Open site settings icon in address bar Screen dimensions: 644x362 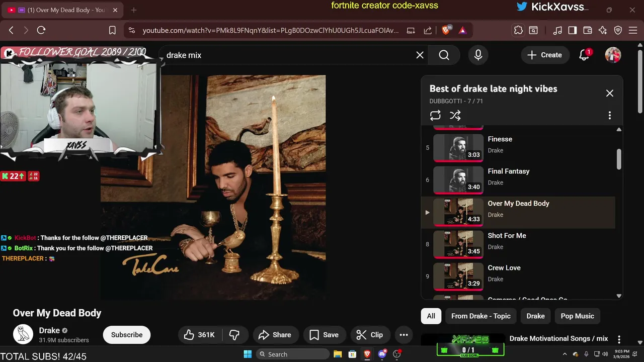coord(132,31)
